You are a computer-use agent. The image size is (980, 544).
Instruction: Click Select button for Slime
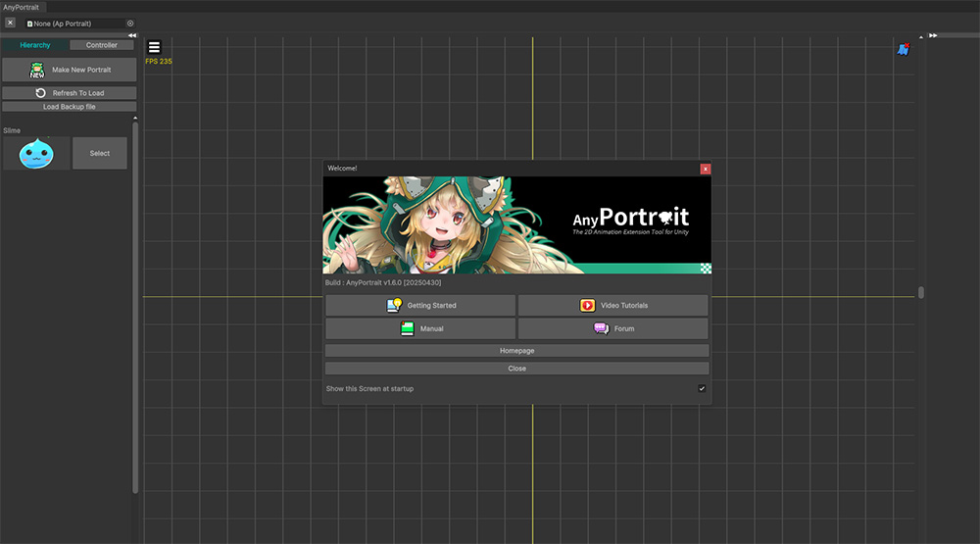tap(99, 153)
